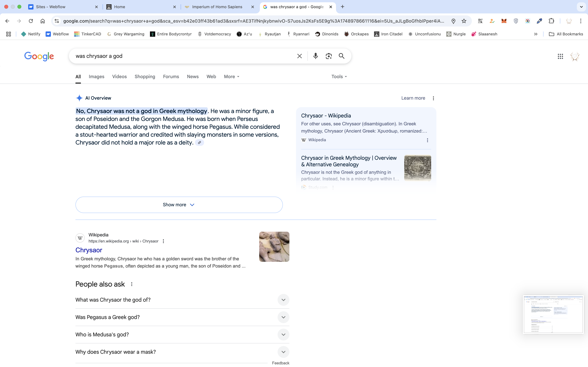This screenshot has width=588, height=367.
Task: Click the magnifying glass search button
Action: 341,56
